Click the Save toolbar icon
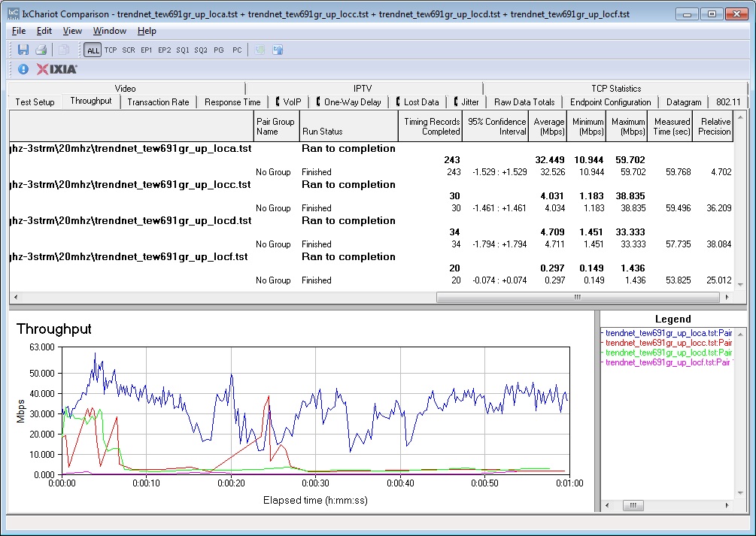Viewport: 756px width, 536px height. click(x=23, y=50)
